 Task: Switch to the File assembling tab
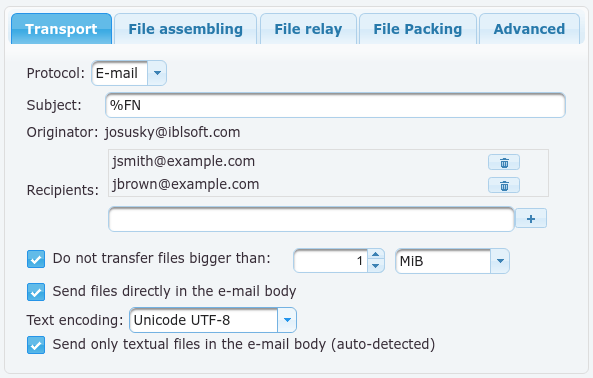pos(185,29)
